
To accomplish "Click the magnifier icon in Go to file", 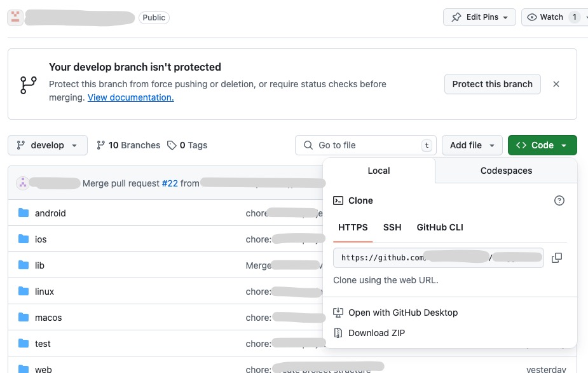I will pos(308,145).
